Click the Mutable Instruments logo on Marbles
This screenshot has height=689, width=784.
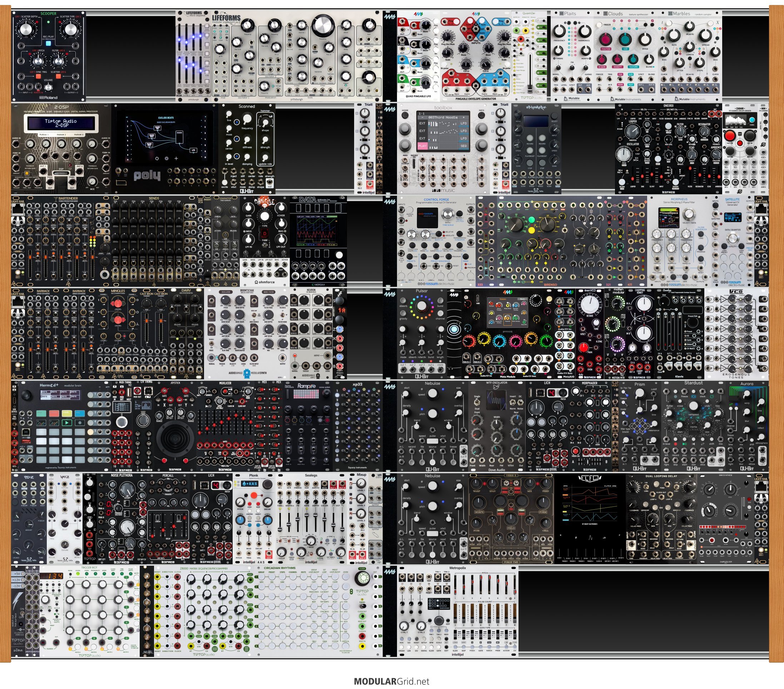pos(690,99)
